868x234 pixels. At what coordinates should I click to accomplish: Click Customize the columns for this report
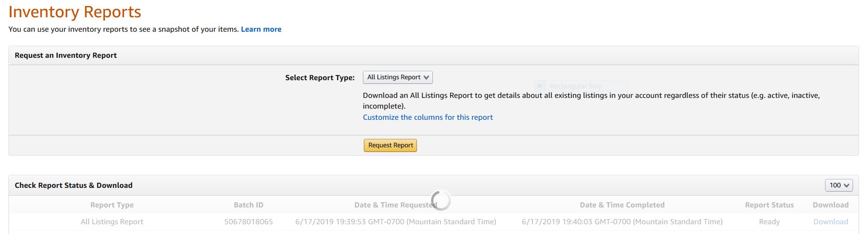point(428,117)
